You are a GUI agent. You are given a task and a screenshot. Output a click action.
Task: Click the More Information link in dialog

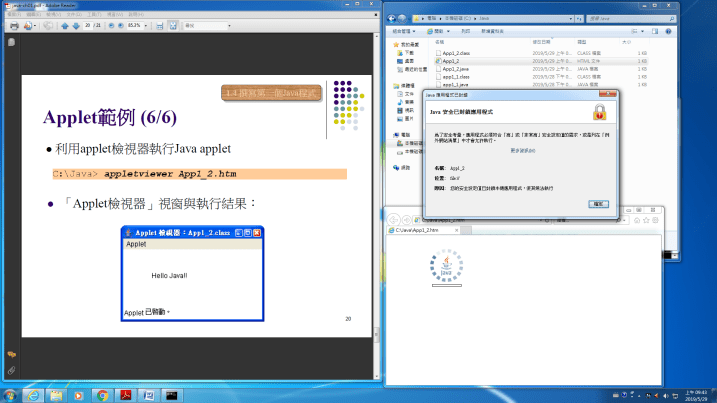523,150
